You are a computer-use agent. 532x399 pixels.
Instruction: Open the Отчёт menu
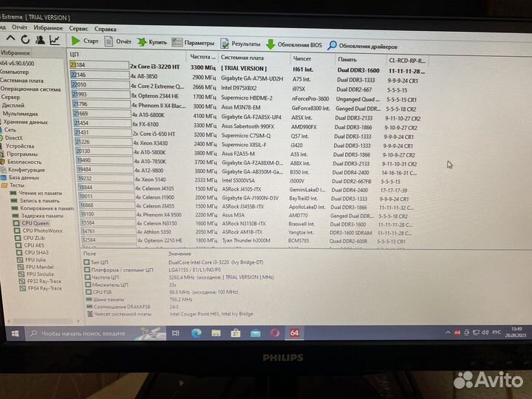coord(19,27)
